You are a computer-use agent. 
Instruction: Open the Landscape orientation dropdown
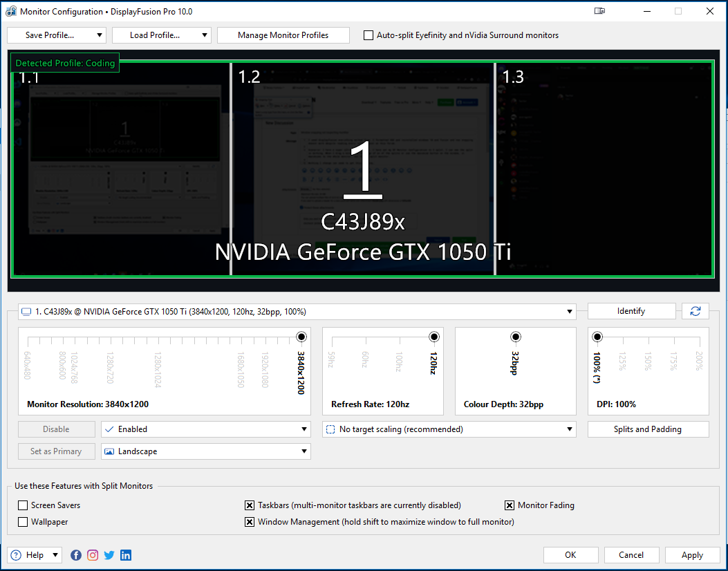click(x=206, y=451)
